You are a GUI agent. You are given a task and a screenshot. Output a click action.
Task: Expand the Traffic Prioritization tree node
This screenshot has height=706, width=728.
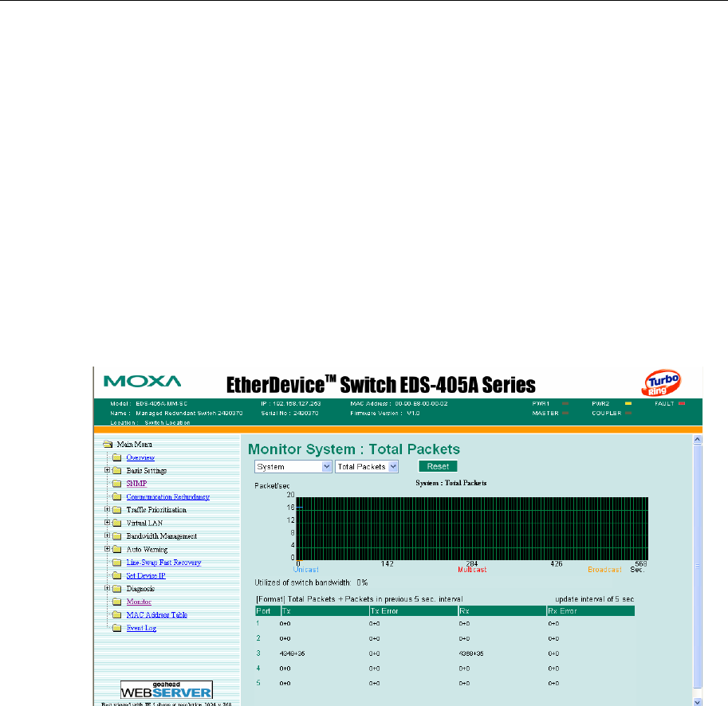tap(108, 509)
